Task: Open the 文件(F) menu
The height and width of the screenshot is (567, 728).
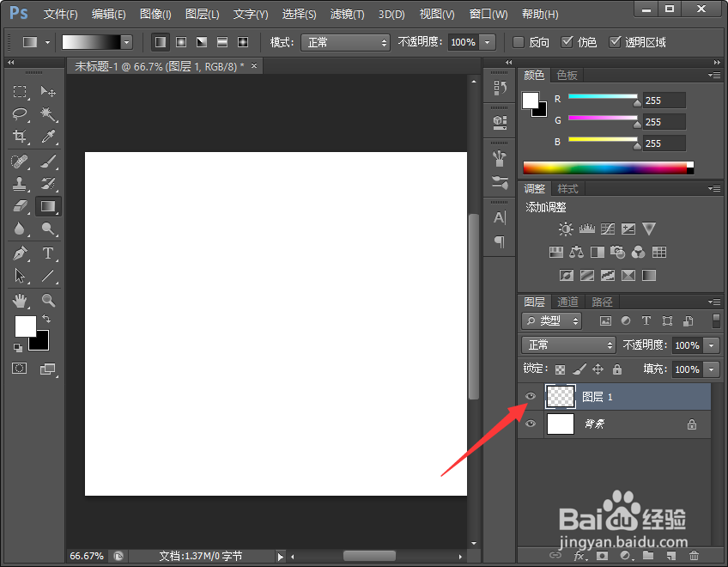Action: [x=60, y=15]
